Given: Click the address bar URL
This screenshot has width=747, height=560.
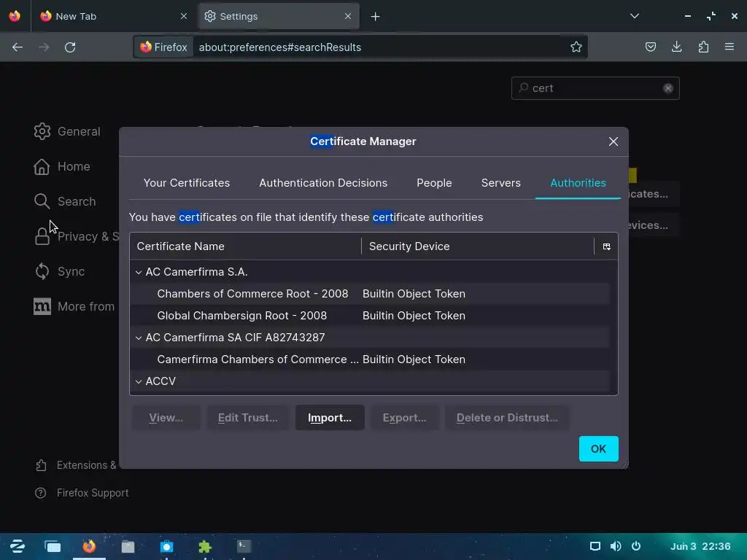Looking at the screenshot, I should (x=280, y=47).
